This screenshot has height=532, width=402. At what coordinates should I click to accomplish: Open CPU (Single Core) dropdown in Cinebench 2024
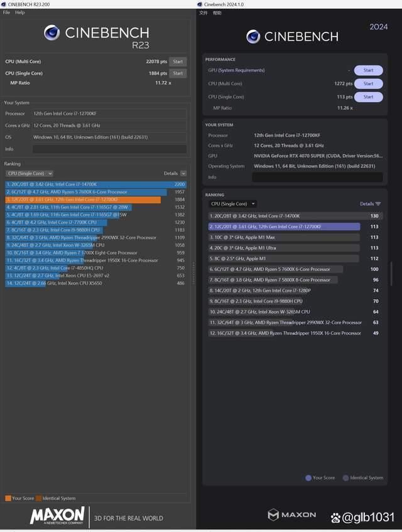232,204
